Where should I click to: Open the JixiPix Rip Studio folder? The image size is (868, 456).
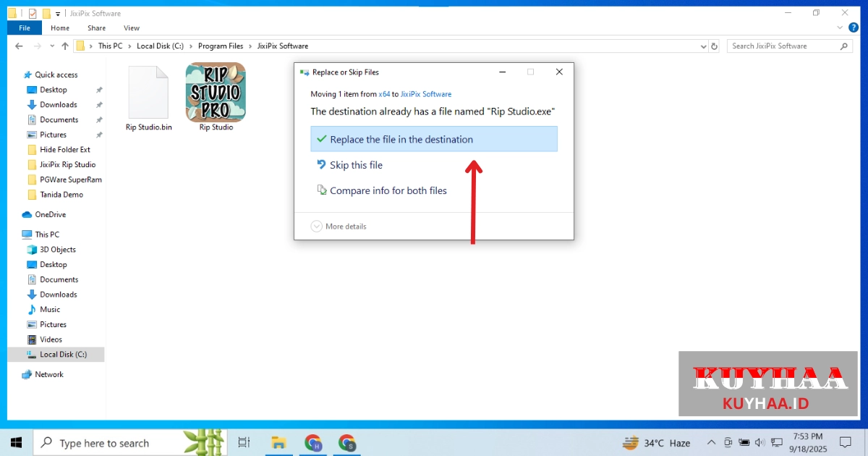[x=67, y=164]
